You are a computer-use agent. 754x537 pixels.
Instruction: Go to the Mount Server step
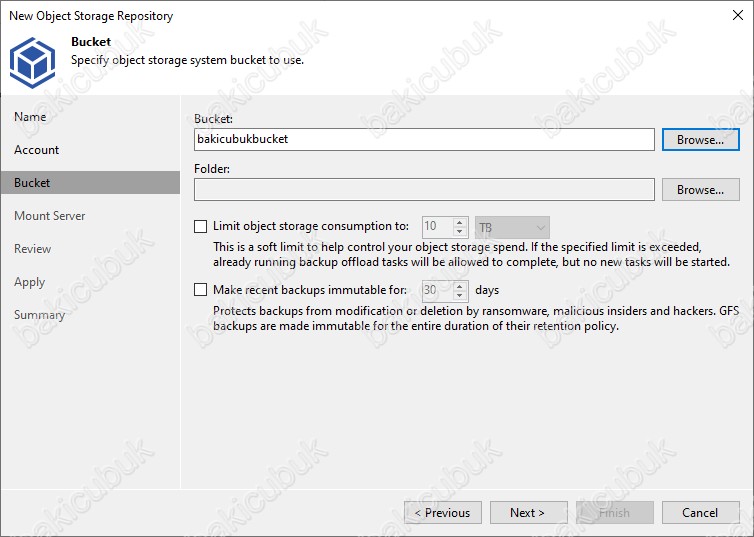pos(50,216)
